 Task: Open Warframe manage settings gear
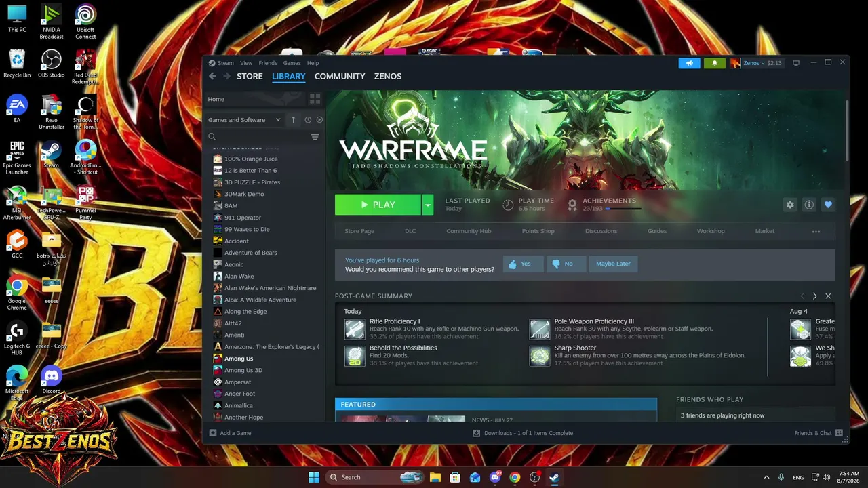[x=790, y=205]
